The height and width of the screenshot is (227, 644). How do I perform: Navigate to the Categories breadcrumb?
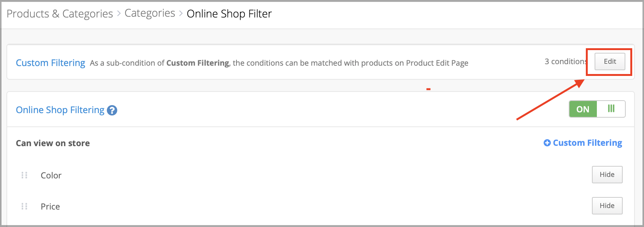tap(150, 13)
